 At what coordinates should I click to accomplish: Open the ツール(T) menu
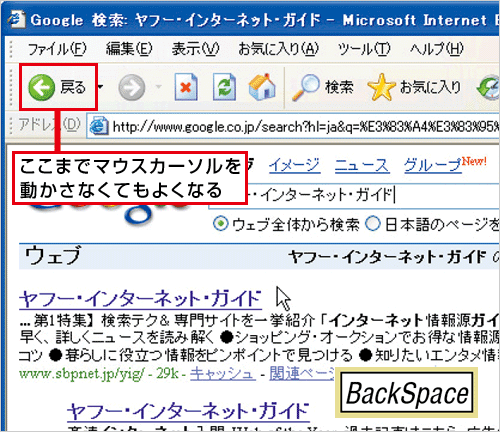pyautogui.click(x=364, y=49)
